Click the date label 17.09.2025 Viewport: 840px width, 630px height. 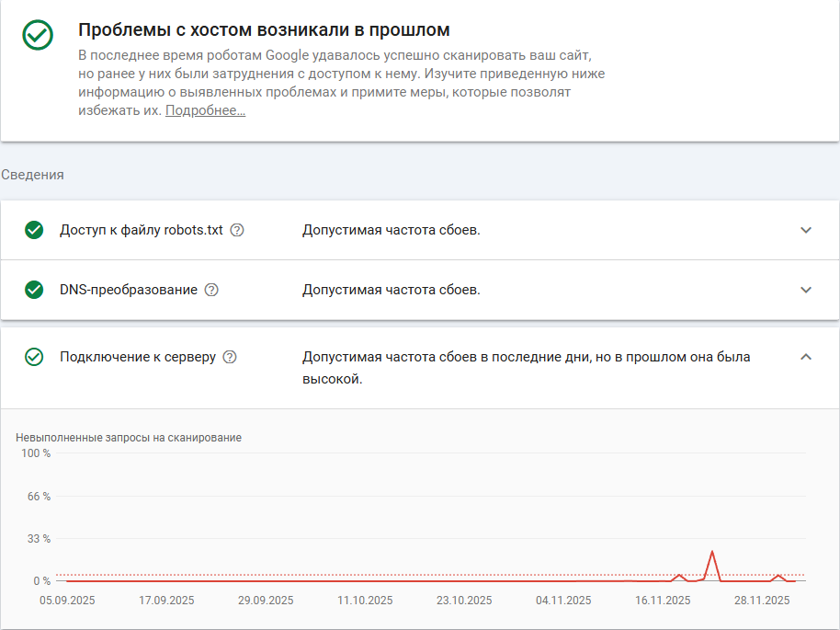pyautogui.click(x=166, y=601)
